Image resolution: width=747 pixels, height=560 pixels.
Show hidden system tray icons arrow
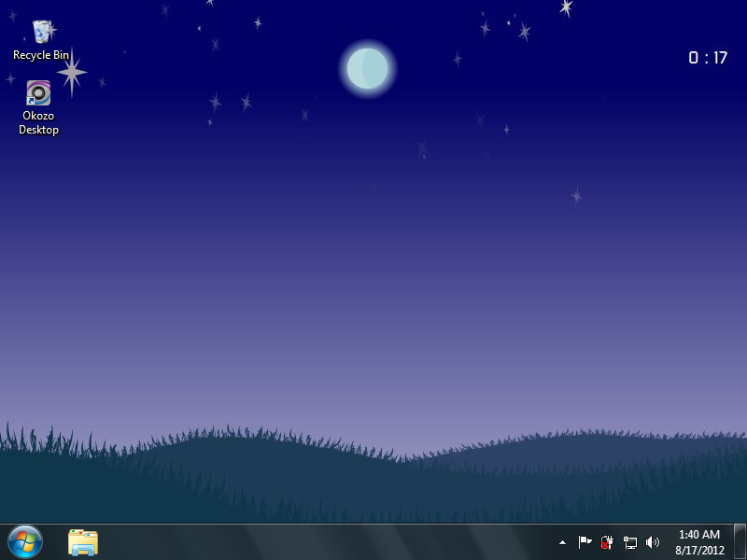(563, 542)
